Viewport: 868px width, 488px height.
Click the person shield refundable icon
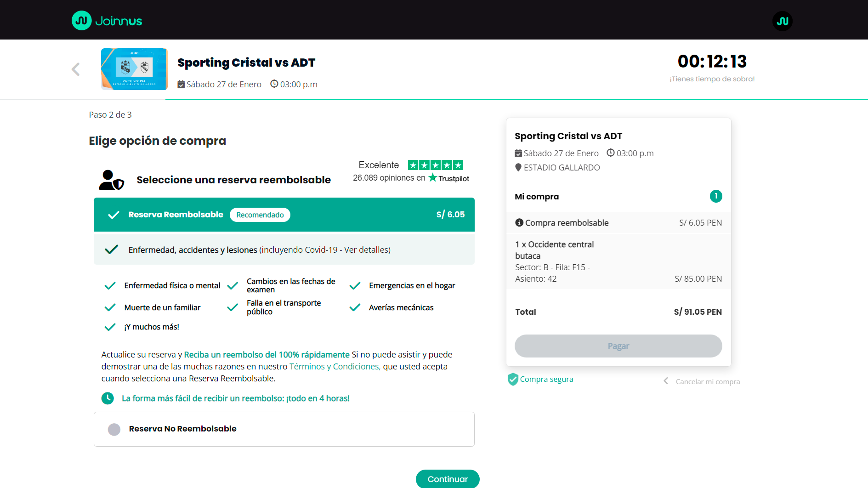coord(111,180)
